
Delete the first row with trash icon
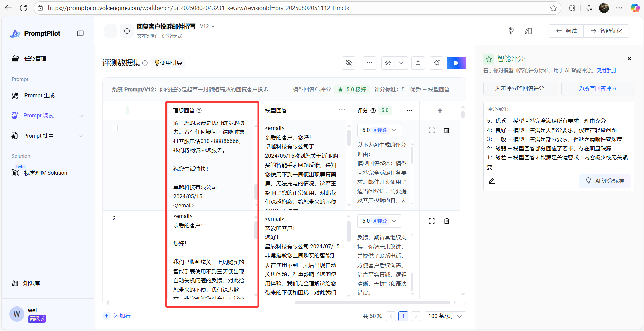click(x=446, y=130)
